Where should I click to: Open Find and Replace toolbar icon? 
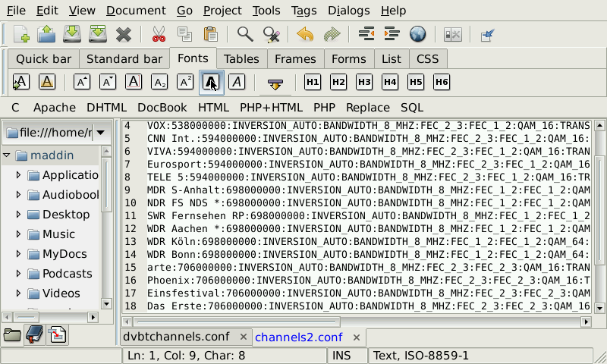pyautogui.click(x=272, y=34)
